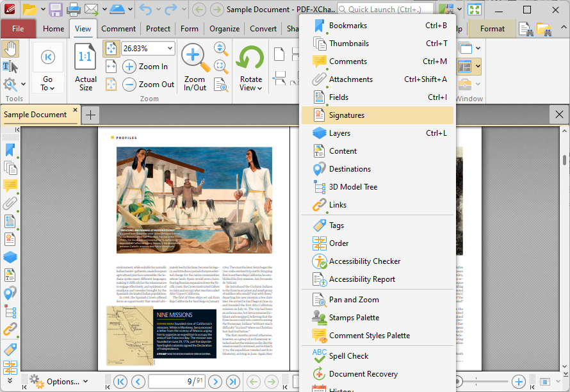Select Order menu item
The height and width of the screenshot is (392, 570).
click(377, 243)
